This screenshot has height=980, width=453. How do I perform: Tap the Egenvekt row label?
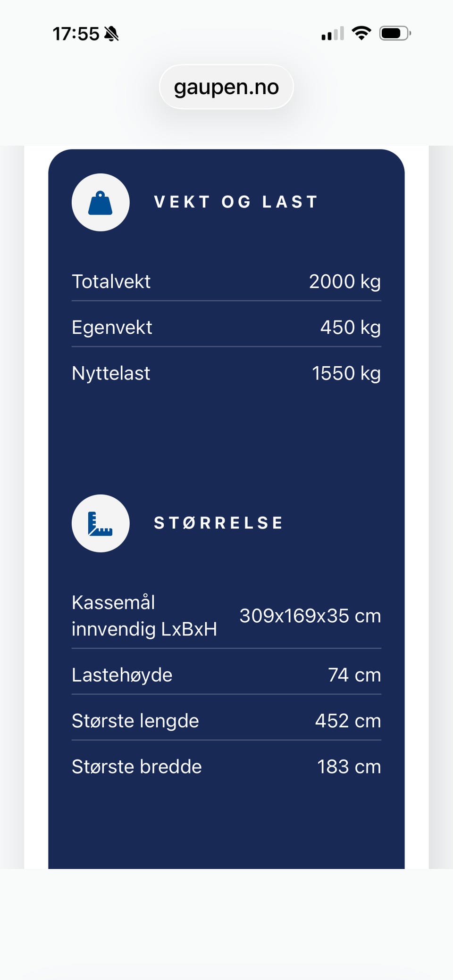[x=112, y=328]
